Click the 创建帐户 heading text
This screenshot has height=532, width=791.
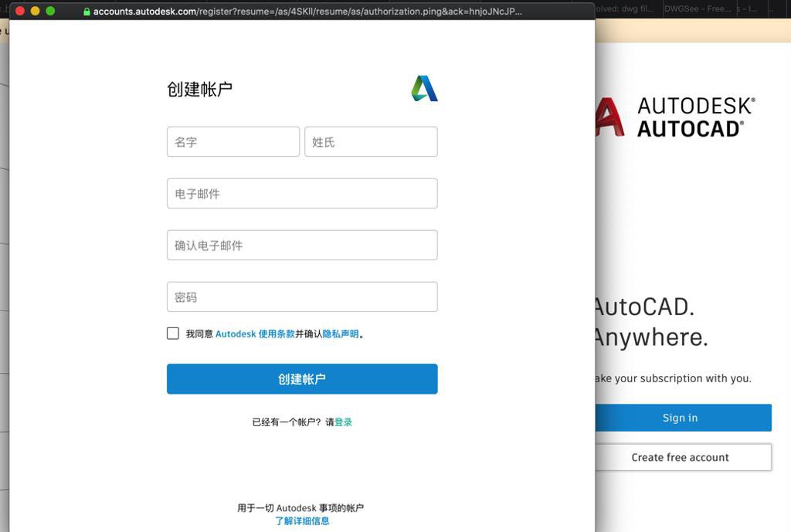[200, 90]
